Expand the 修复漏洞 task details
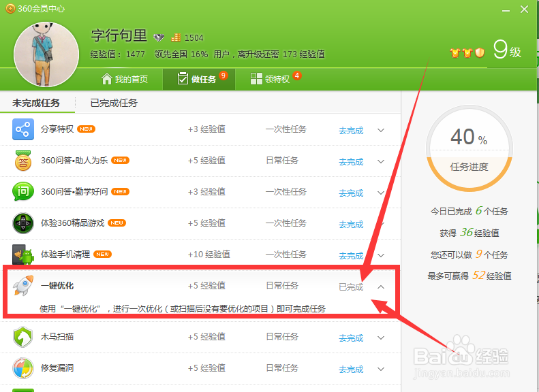The width and height of the screenshot is (539, 392). click(381, 369)
